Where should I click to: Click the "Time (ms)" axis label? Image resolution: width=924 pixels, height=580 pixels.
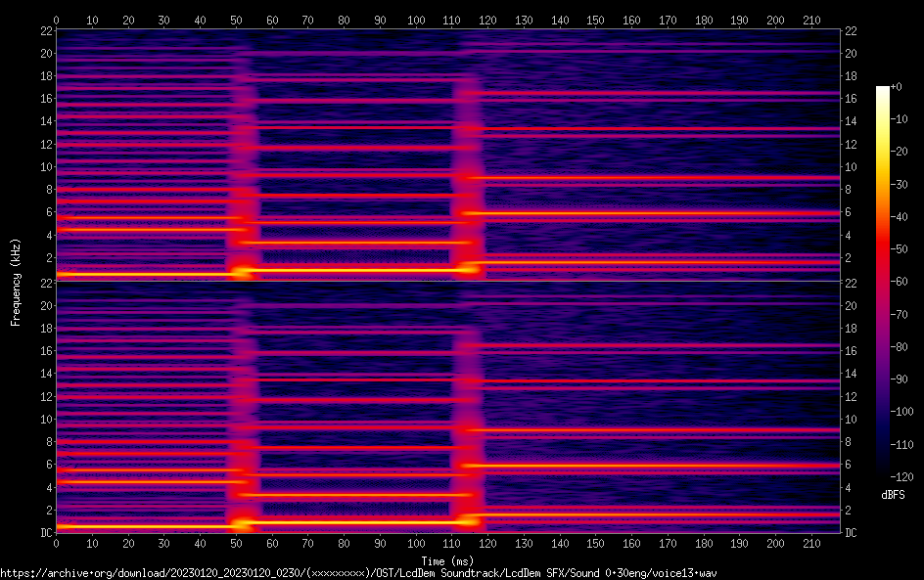(x=447, y=559)
